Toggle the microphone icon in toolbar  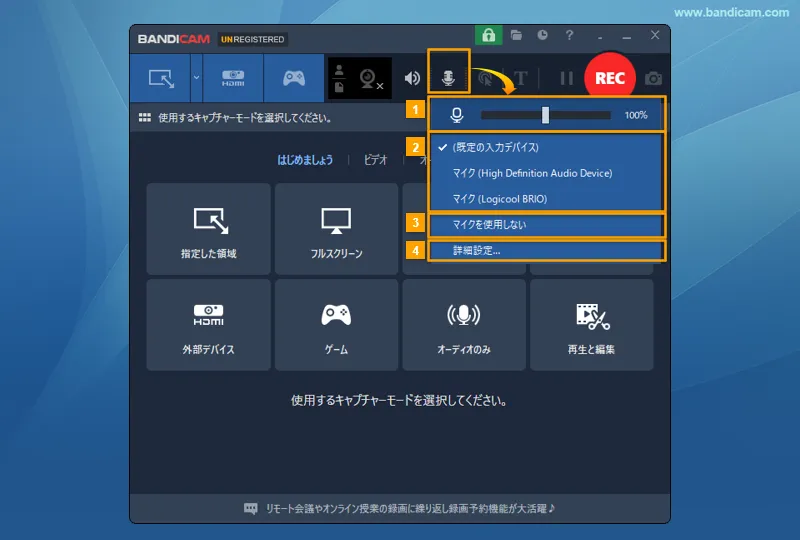pos(448,78)
